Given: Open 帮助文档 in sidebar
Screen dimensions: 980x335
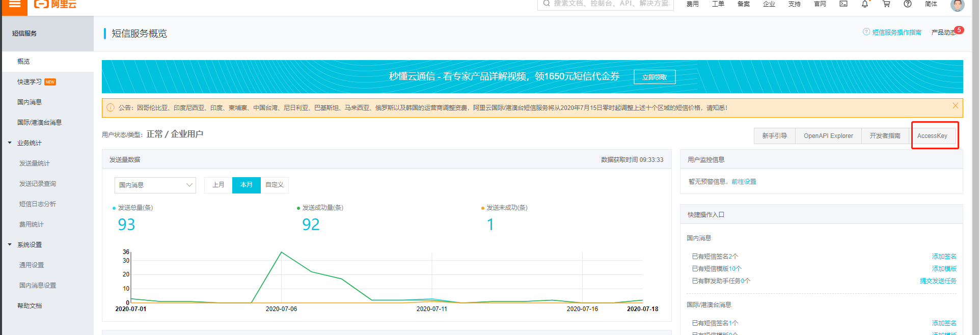Looking at the screenshot, I should click(30, 305).
